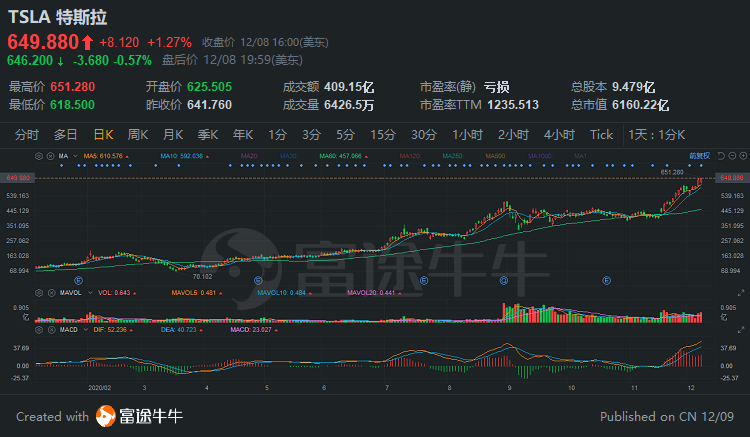Open the earnings event marker near February
Viewport: 750px width, 437px height.
[78, 281]
